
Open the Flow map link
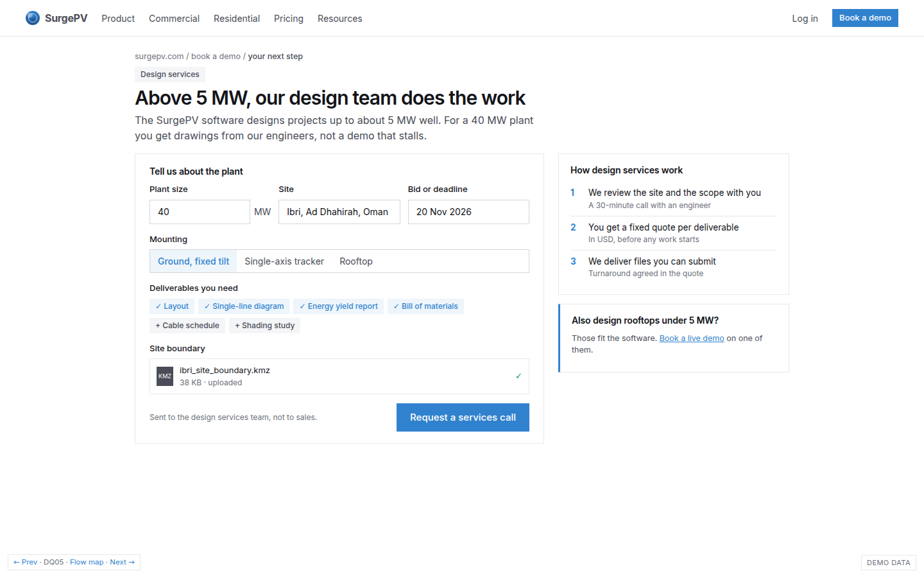point(87,562)
